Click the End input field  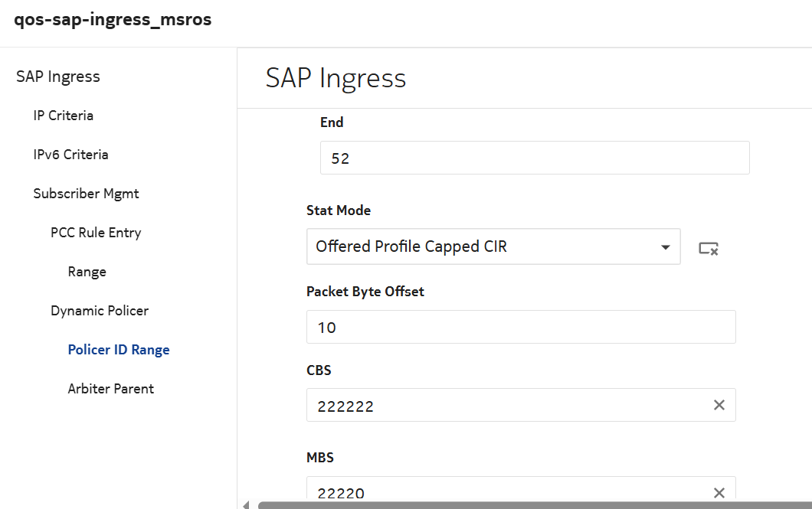coord(534,158)
